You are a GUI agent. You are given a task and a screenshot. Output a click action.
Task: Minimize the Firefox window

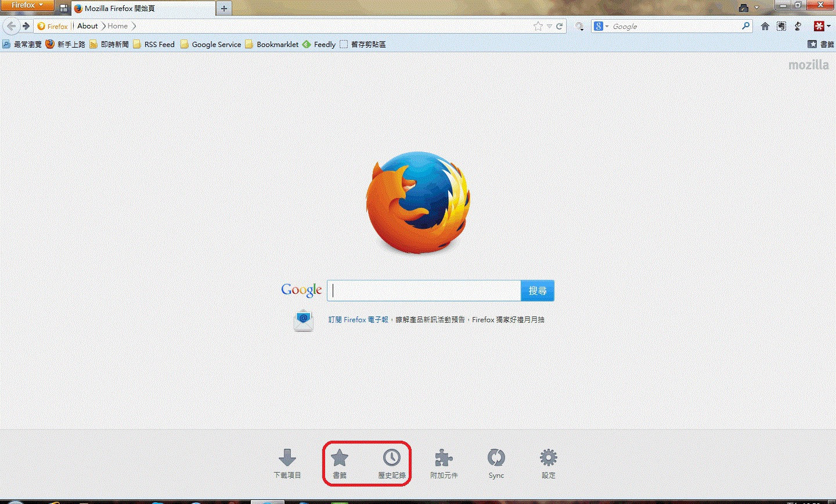(782, 5)
